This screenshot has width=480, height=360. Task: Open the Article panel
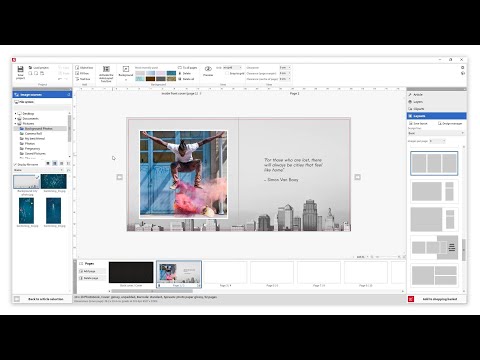point(437,95)
